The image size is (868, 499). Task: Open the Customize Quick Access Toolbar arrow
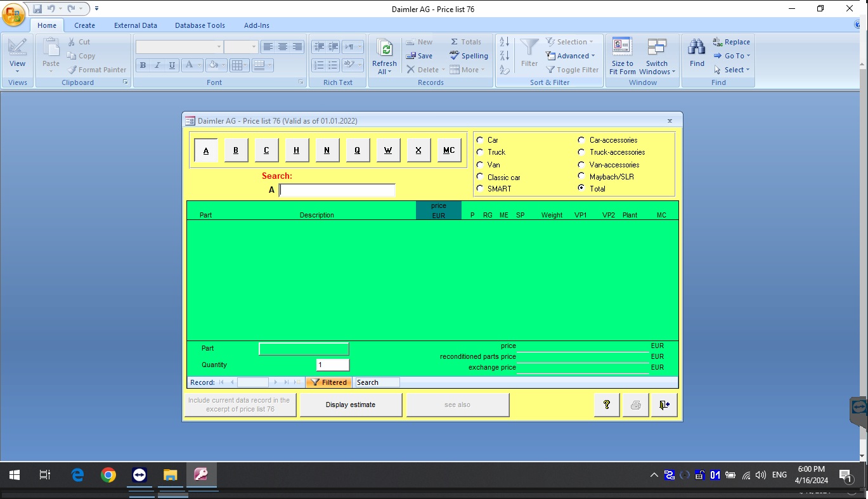(97, 9)
